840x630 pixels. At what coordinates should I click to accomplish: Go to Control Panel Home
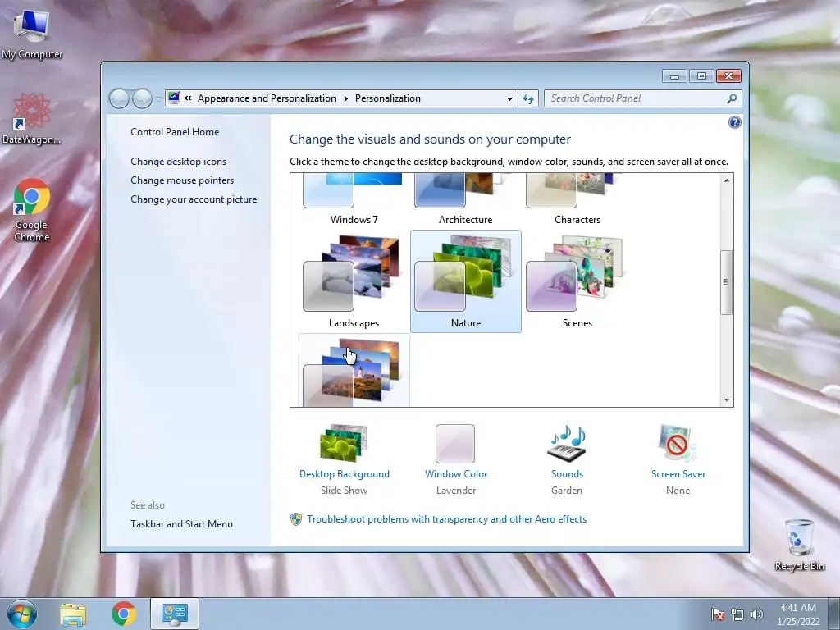(175, 132)
